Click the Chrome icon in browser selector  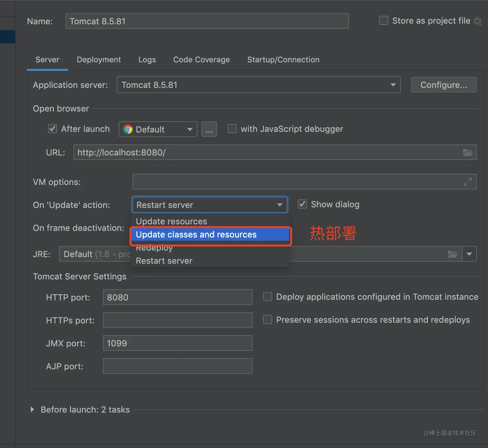[x=128, y=130]
